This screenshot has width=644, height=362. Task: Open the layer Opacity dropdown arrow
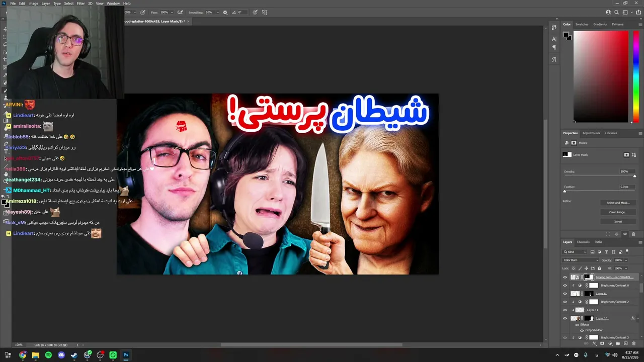click(626, 260)
